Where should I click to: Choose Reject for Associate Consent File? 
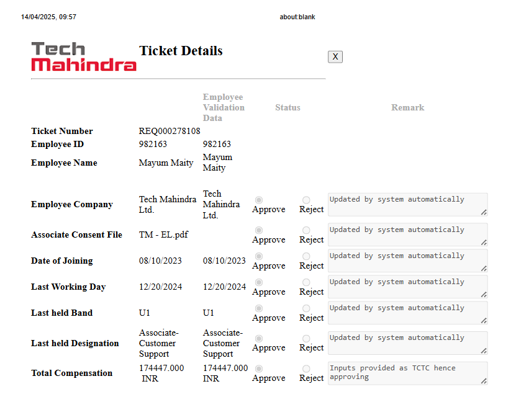(x=306, y=230)
